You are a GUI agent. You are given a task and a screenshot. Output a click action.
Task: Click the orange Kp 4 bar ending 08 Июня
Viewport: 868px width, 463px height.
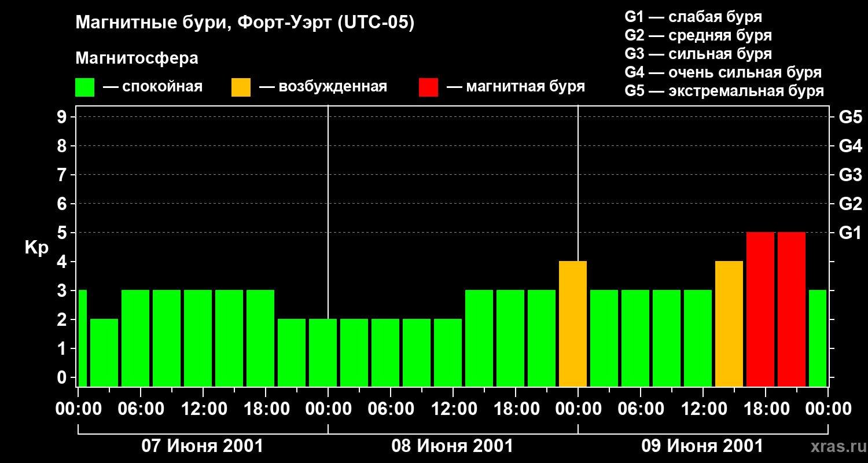pos(573,324)
